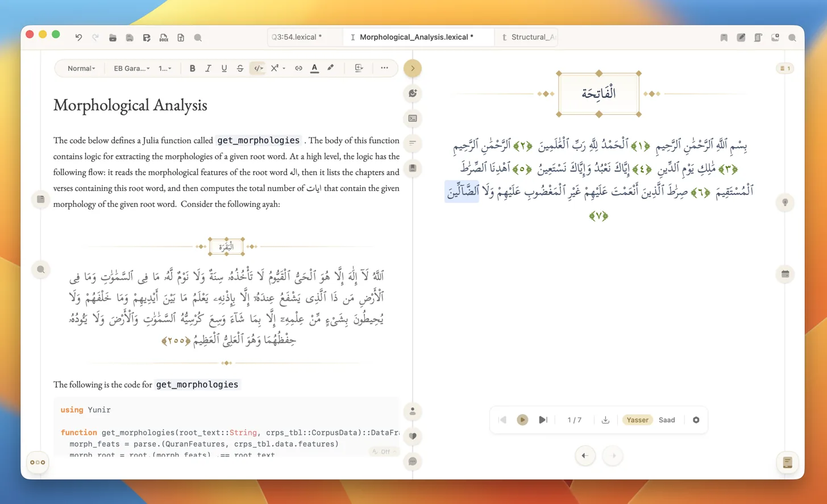This screenshot has width=827, height=504.
Task: Click the image panel icon at top right
Action: point(775,38)
